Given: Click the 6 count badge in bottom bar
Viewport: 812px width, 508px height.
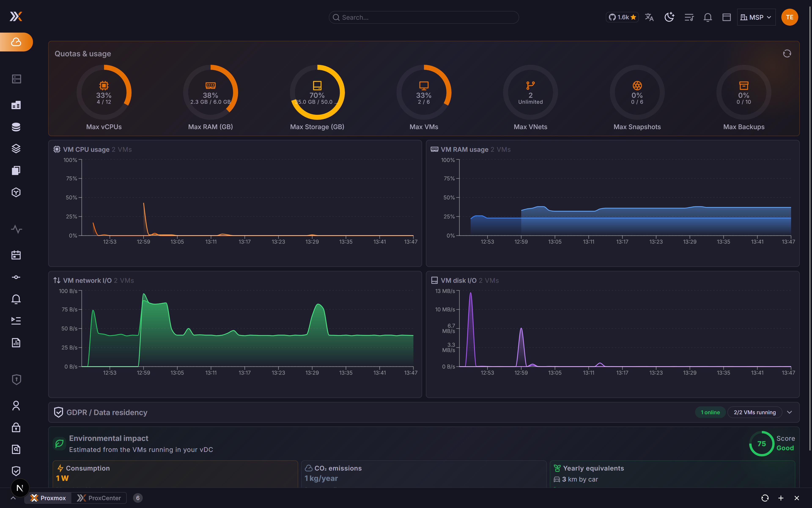Looking at the screenshot, I should coord(138,498).
